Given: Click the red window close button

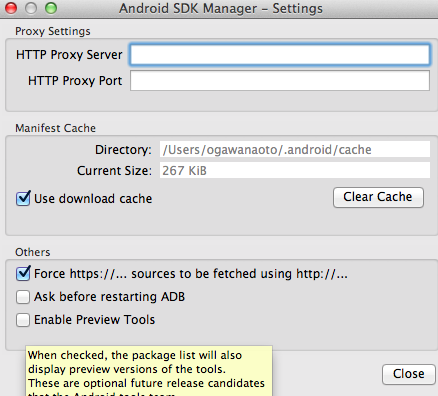Looking at the screenshot, I should tap(11, 8).
